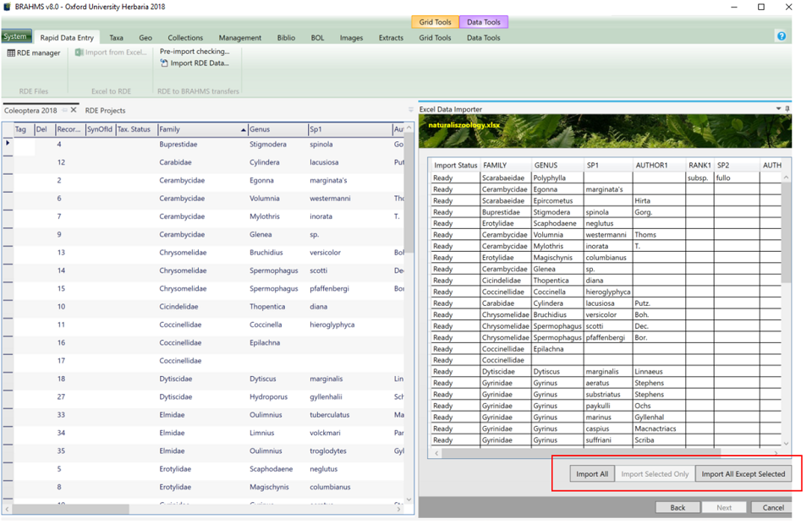Pin the Excel Data Importer panel
The width and height of the screenshot is (812, 524).
[787, 109]
